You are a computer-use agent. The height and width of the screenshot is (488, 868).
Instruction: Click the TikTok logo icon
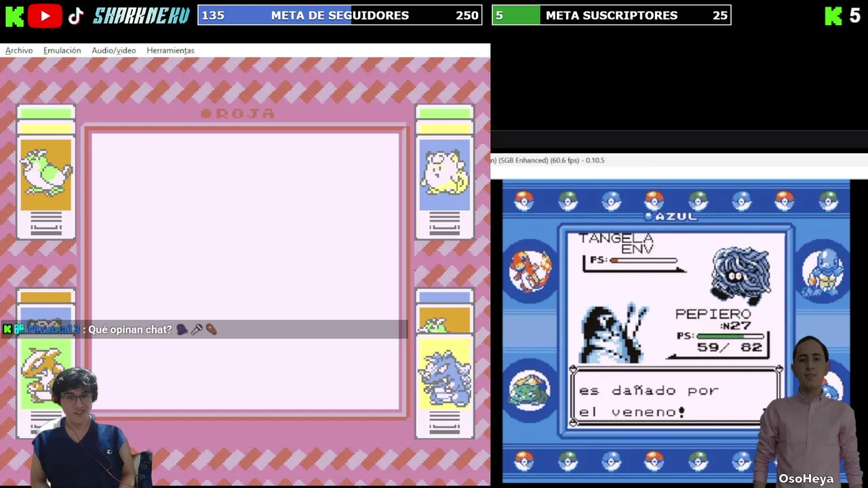pos(76,16)
